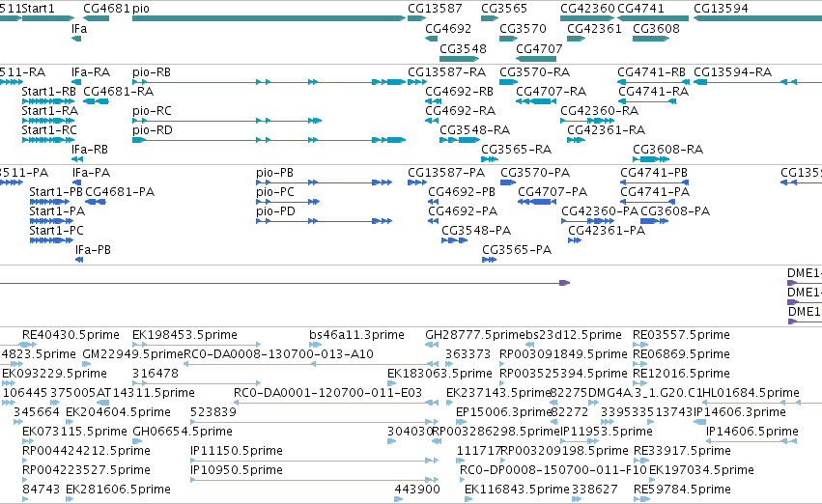Image resolution: width=822 pixels, height=504 pixels.
Task: Select the CG3608-PA protein label
Action: pyautogui.click(x=675, y=211)
